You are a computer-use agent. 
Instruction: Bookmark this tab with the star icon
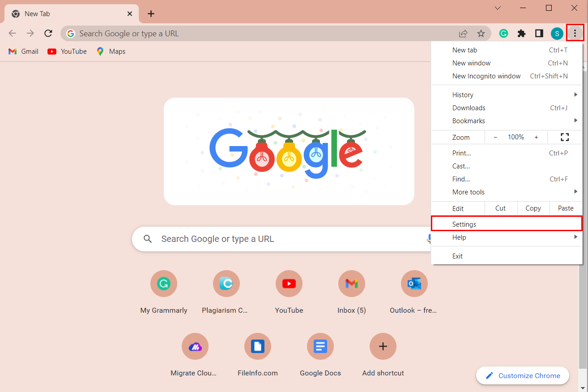coord(481,33)
